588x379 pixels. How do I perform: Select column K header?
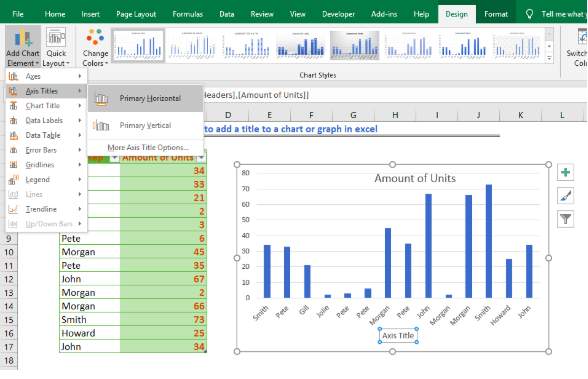520,115
